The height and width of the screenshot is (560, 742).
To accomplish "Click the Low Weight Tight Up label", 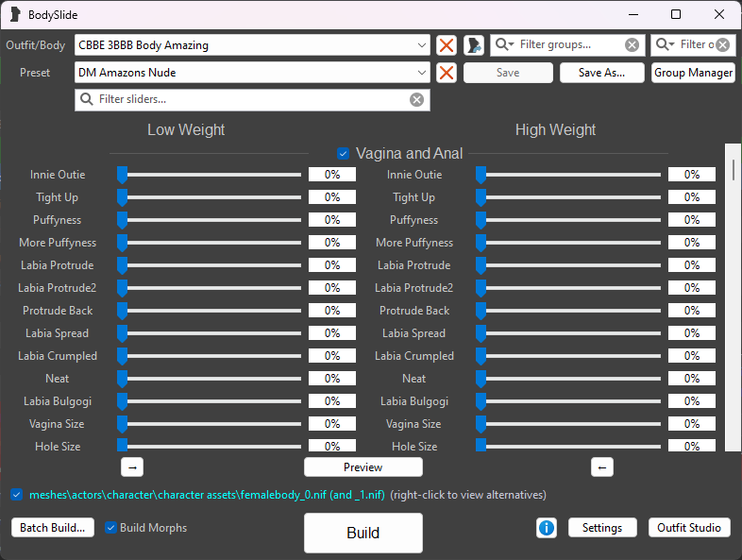I will click(x=58, y=197).
